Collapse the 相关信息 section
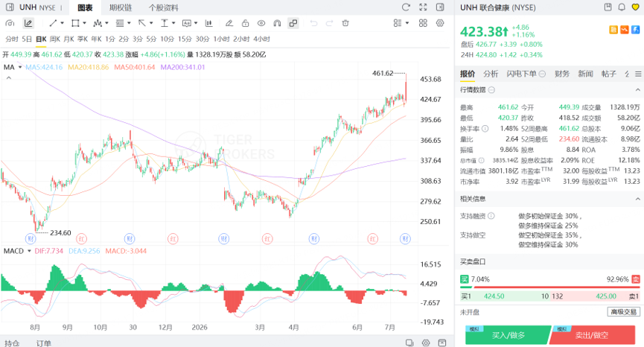Viewport: 644px width, 347px height. [x=638, y=199]
